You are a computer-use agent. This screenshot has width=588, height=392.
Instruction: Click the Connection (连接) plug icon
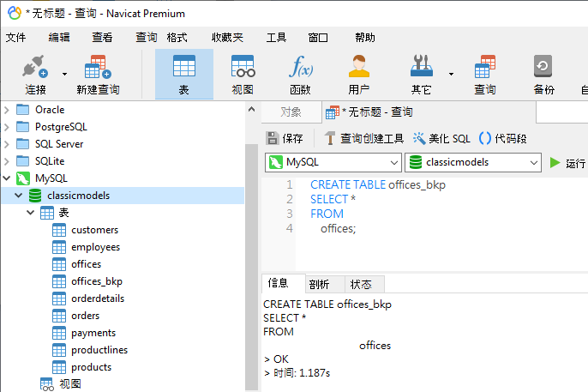tap(35, 67)
